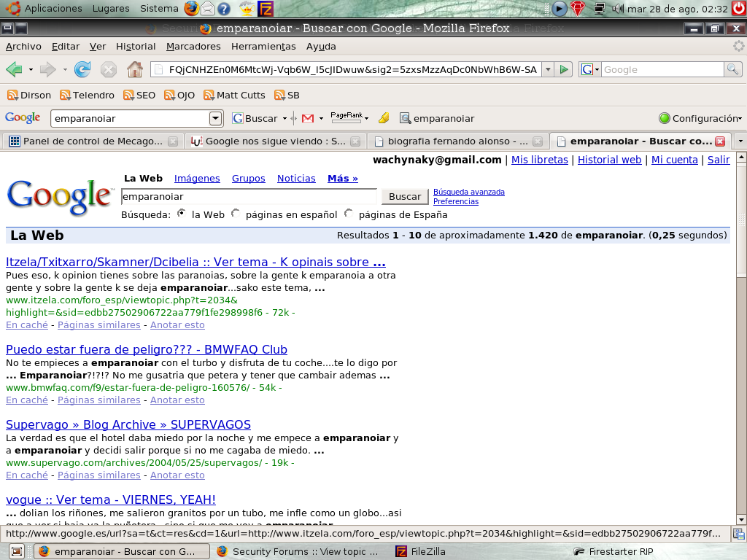Focus the Google page search input field
747x560 pixels.
click(x=249, y=197)
